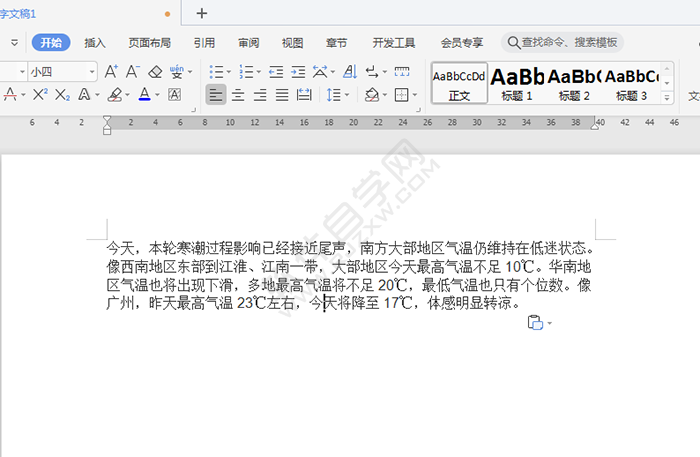The width and height of the screenshot is (700, 457).
Task: Expand numbering style dropdown
Action: (258, 72)
